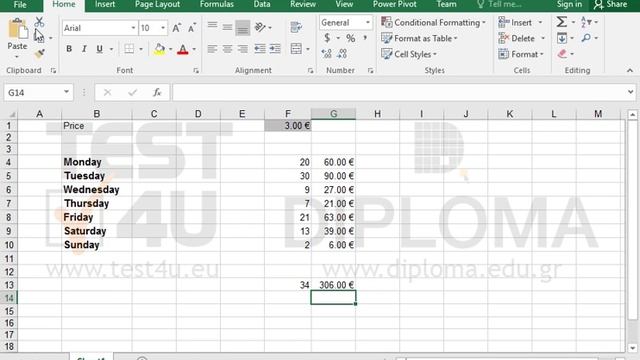The height and width of the screenshot is (360, 640).
Task: Apply borders using the Borders icon
Action: [x=129, y=49]
